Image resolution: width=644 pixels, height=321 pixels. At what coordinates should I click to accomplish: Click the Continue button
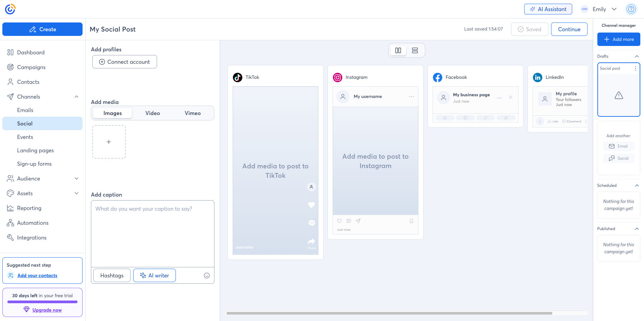[x=569, y=29]
